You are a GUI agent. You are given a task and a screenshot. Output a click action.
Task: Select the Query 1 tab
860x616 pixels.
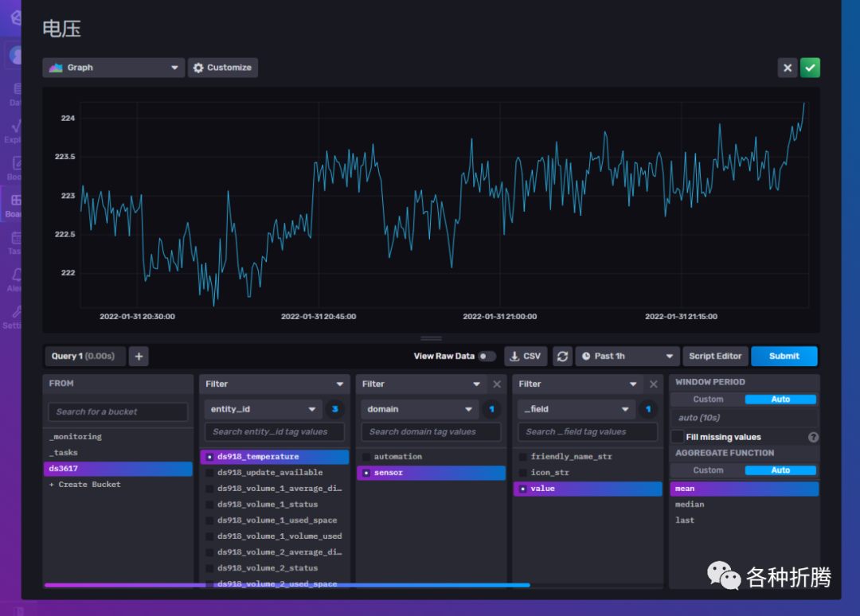pyautogui.click(x=85, y=357)
